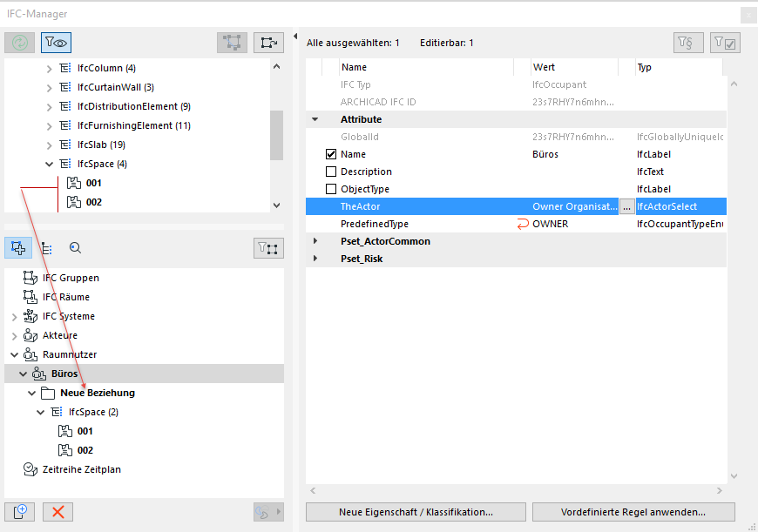Click Vordefinierte Regel anwenden button
758x532 pixels.
click(x=633, y=512)
